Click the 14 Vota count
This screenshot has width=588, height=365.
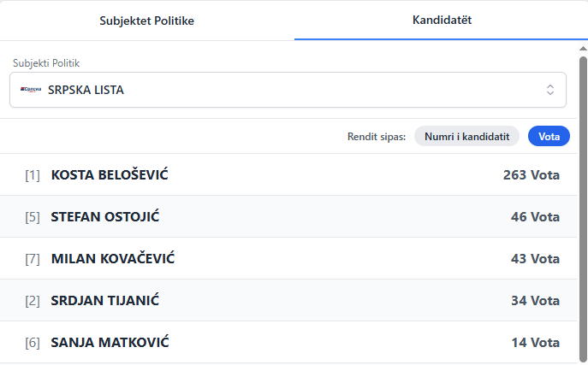[535, 343]
